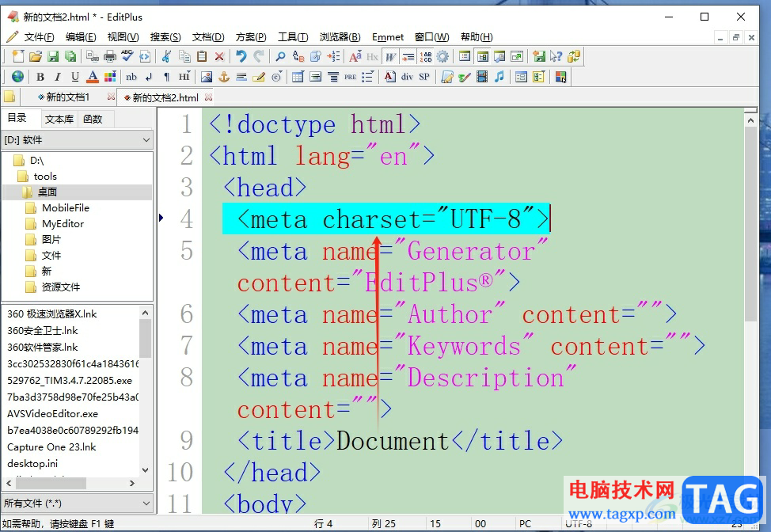Click the Save file toolbar icon
The image size is (771, 532).
[x=53, y=56]
